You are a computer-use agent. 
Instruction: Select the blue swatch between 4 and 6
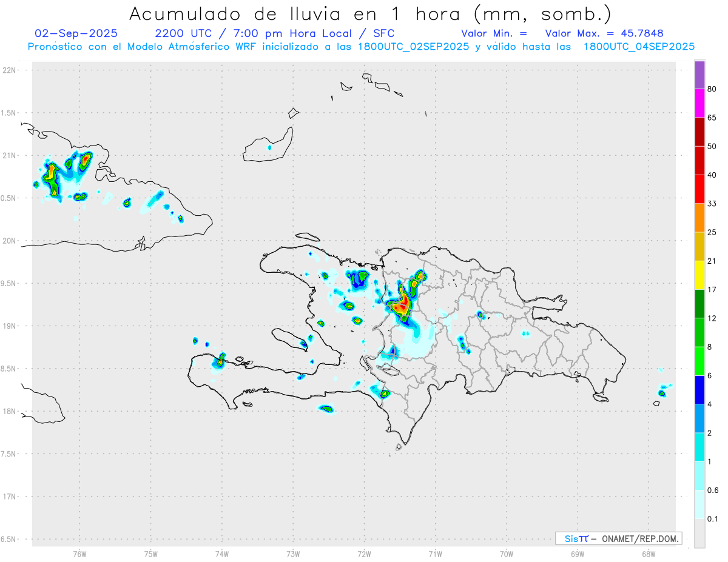tap(699, 390)
